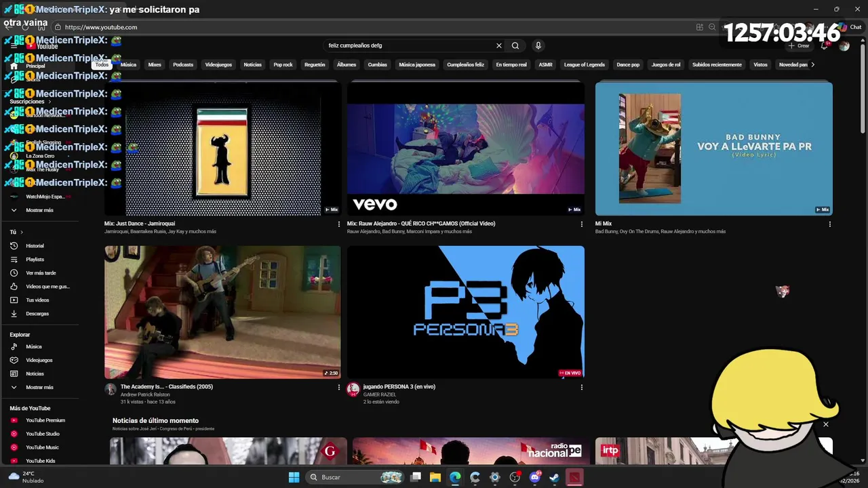Screen dimensions: 868x488
Task: Open options menu for Mix: Rauw Alejandro video
Action: pos(582,224)
